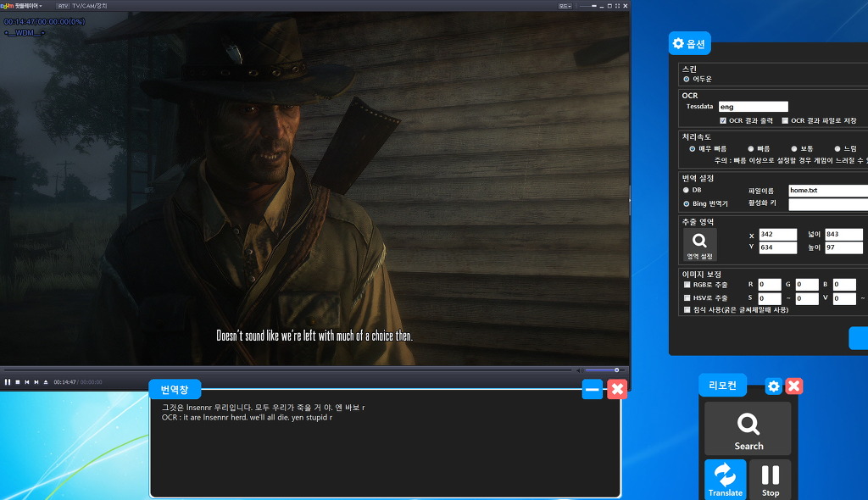Open settings via gear icon on remote
This screenshot has height=500, width=868.
773,386
